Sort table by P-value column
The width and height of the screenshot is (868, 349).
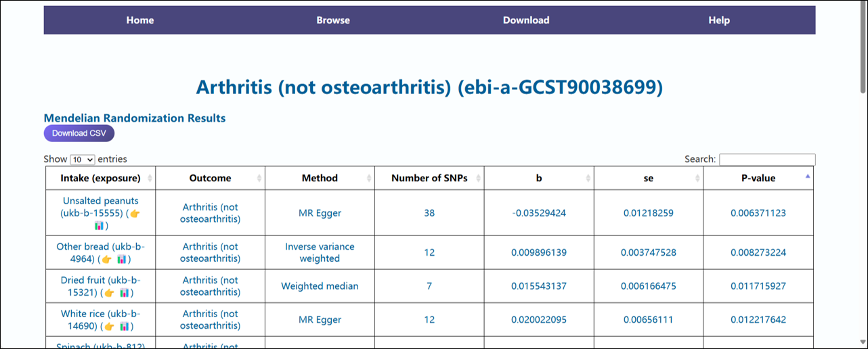(x=758, y=179)
